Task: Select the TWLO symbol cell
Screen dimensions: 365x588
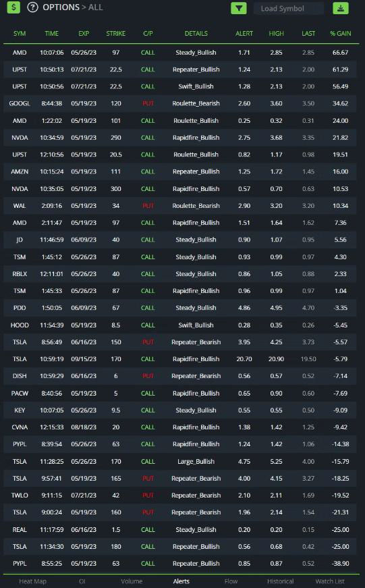Action: tap(20, 496)
